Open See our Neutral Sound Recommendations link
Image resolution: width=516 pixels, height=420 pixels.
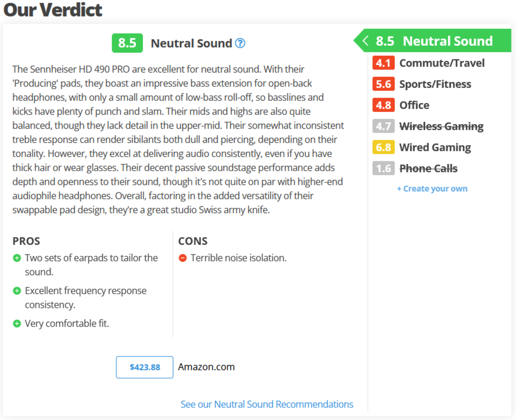click(267, 404)
